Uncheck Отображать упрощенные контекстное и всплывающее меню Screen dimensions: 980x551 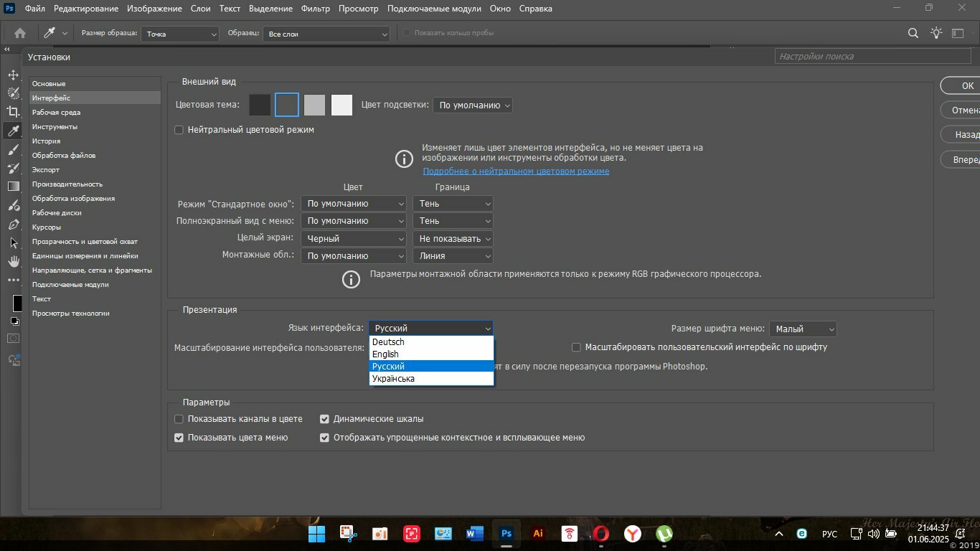coord(325,438)
